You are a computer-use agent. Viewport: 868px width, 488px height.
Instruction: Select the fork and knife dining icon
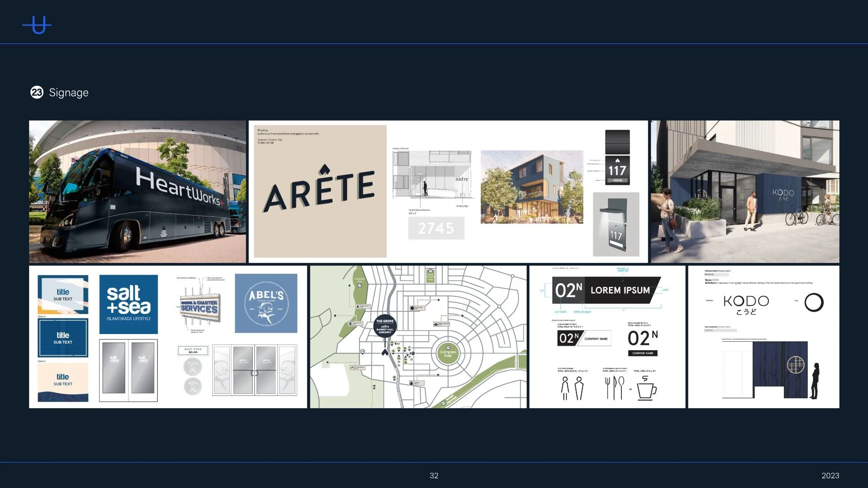point(615,387)
